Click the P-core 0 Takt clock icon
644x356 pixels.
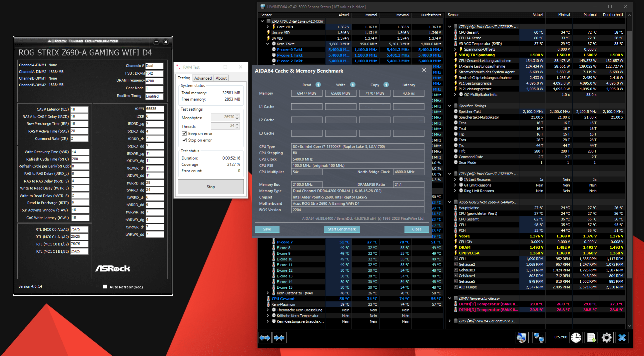(x=274, y=50)
